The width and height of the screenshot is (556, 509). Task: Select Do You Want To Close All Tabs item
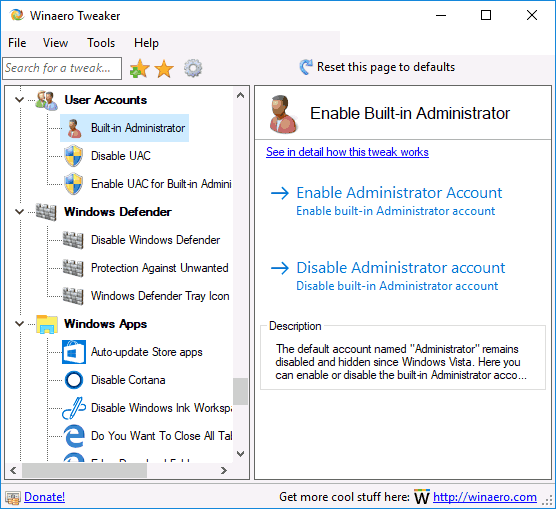(161, 436)
